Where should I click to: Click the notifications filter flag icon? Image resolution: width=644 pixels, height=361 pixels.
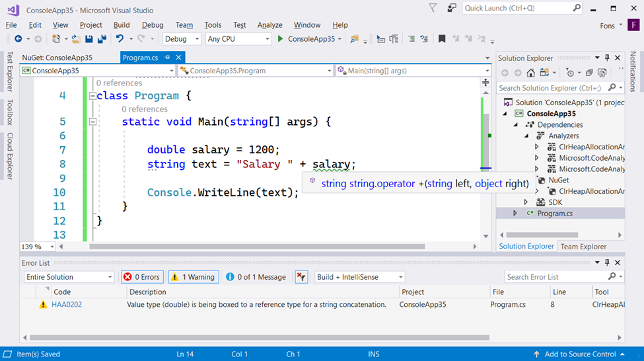[x=433, y=8]
